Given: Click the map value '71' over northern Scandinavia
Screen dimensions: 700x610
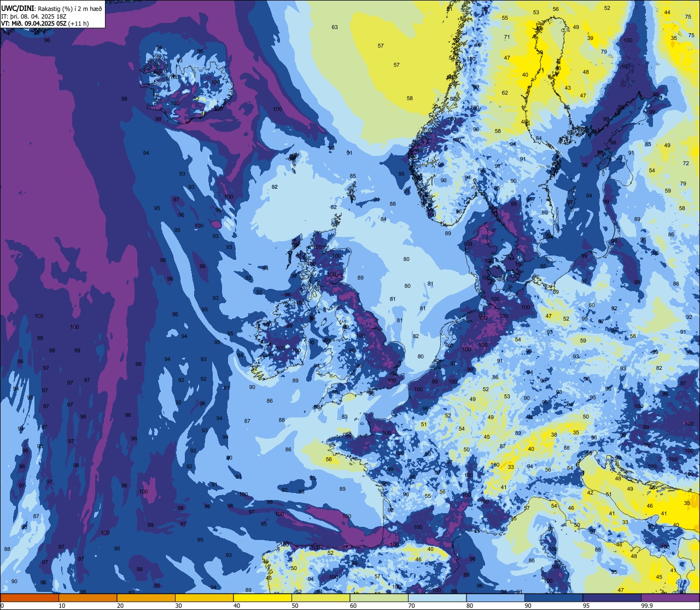Looking at the screenshot, I should [507, 37].
